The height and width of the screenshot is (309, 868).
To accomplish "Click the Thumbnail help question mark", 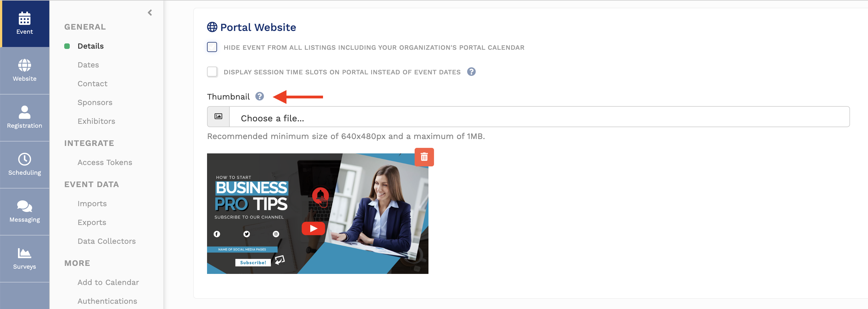I will pos(259,97).
